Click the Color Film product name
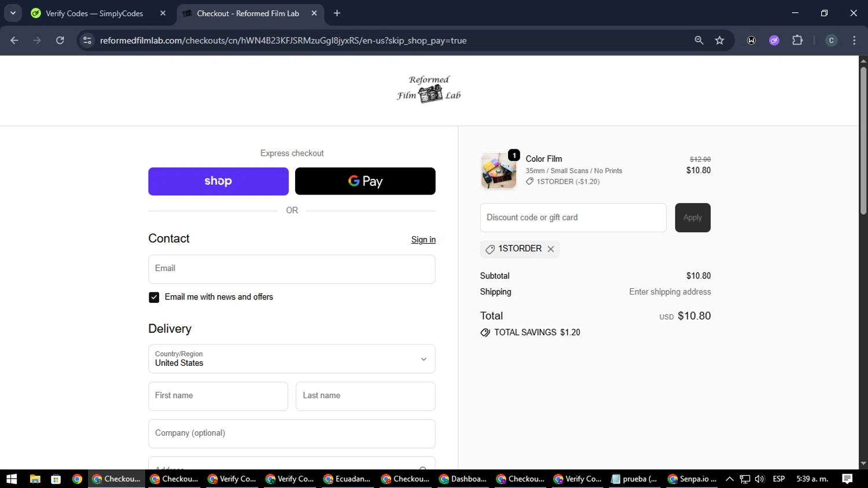 (544, 159)
